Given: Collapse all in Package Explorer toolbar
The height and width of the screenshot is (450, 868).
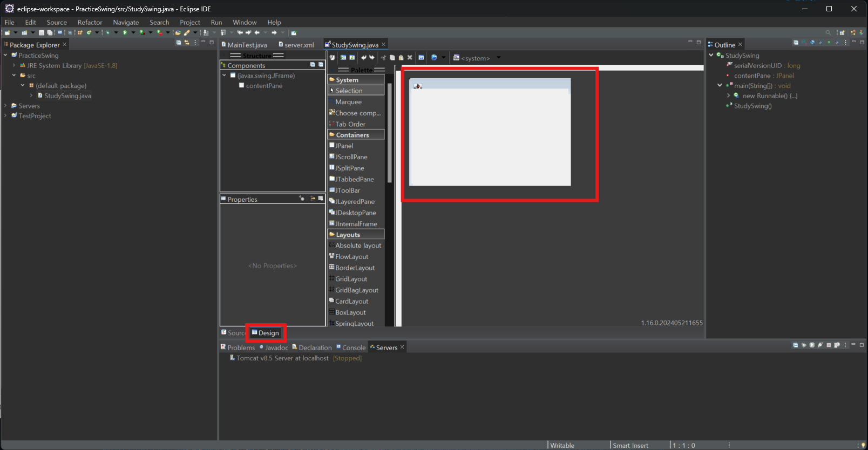Looking at the screenshot, I should [x=179, y=42].
